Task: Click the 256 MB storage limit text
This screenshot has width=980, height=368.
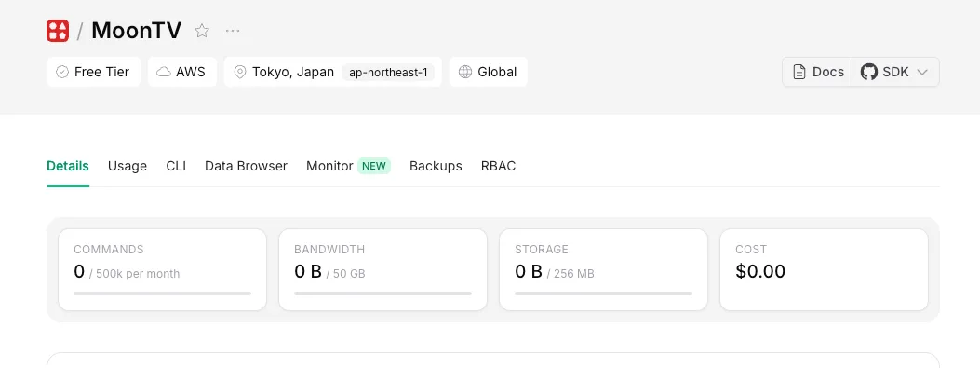Action: 573,274
